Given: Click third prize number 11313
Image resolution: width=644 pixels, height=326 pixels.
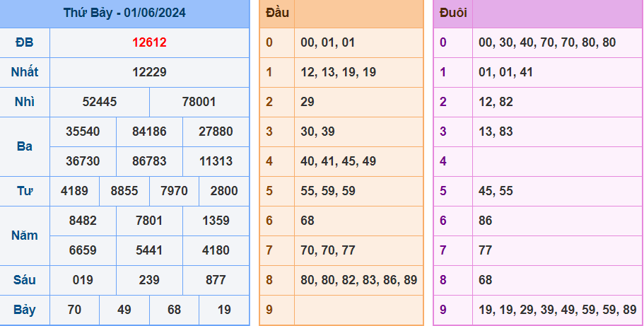Looking at the screenshot, I should tap(216, 161).
